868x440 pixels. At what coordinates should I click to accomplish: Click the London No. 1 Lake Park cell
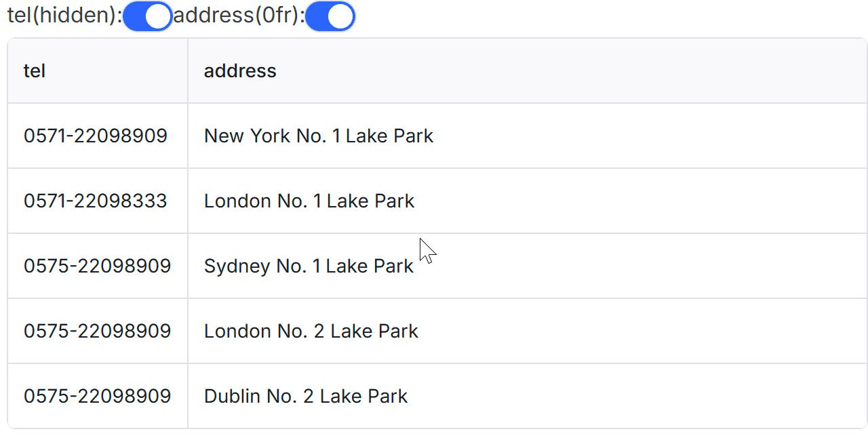tap(309, 201)
